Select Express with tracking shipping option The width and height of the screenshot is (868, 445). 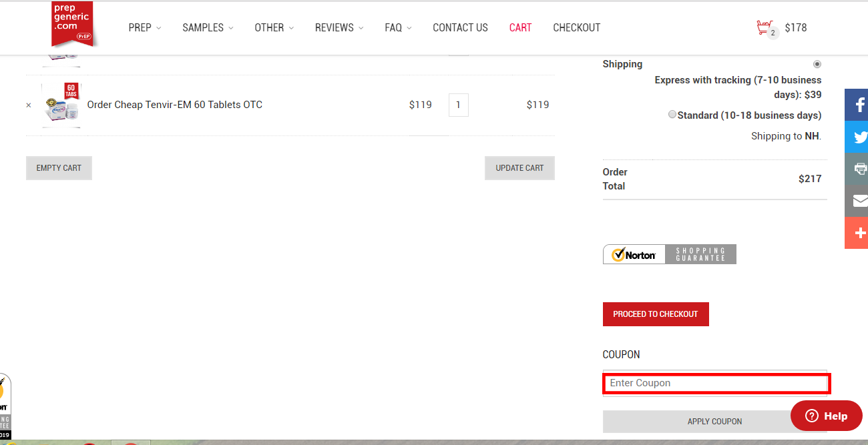[x=817, y=65]
